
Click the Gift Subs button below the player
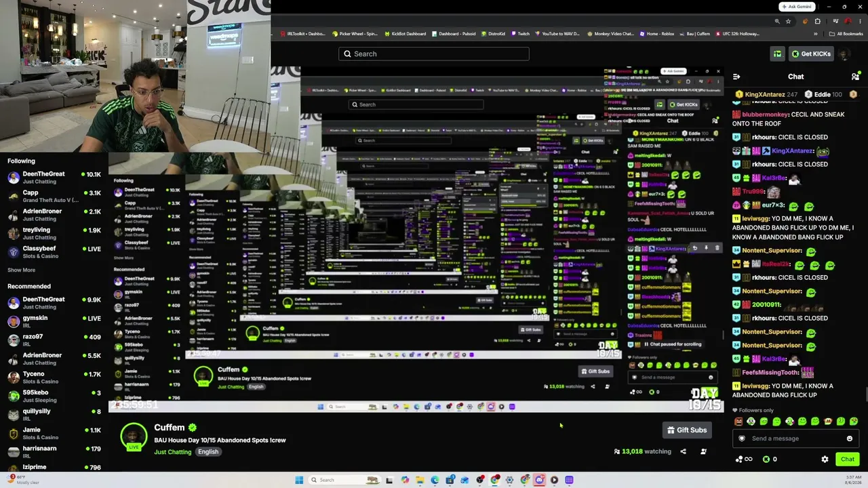(x=687, y=430)
